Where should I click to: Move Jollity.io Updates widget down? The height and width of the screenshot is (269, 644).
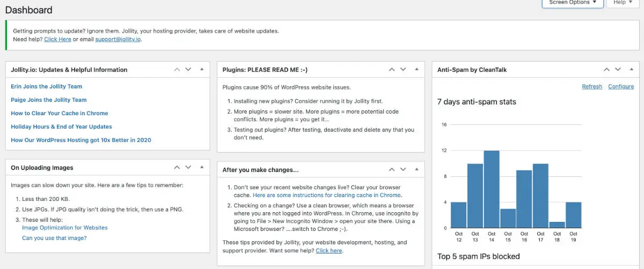[188, 70]
